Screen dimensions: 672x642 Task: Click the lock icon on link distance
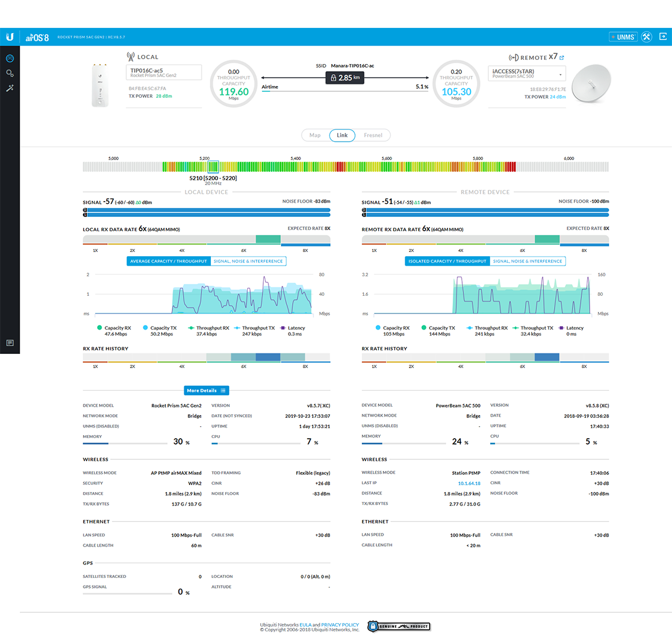coord(333,78)
